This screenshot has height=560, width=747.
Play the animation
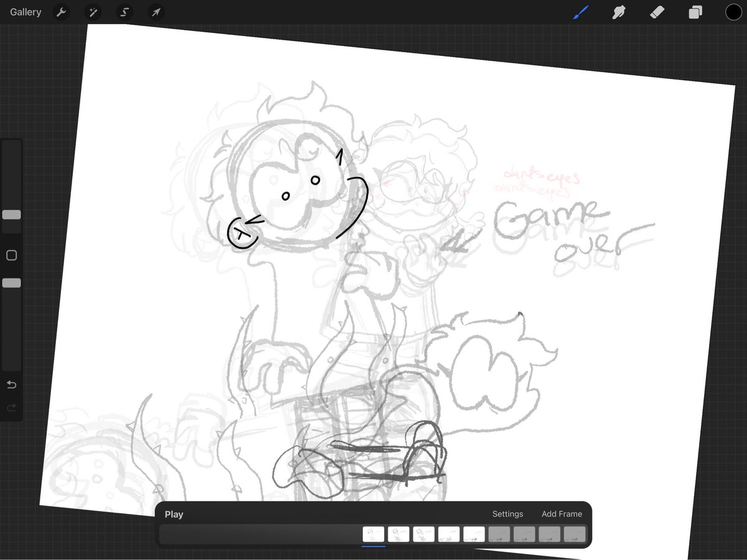174,515
